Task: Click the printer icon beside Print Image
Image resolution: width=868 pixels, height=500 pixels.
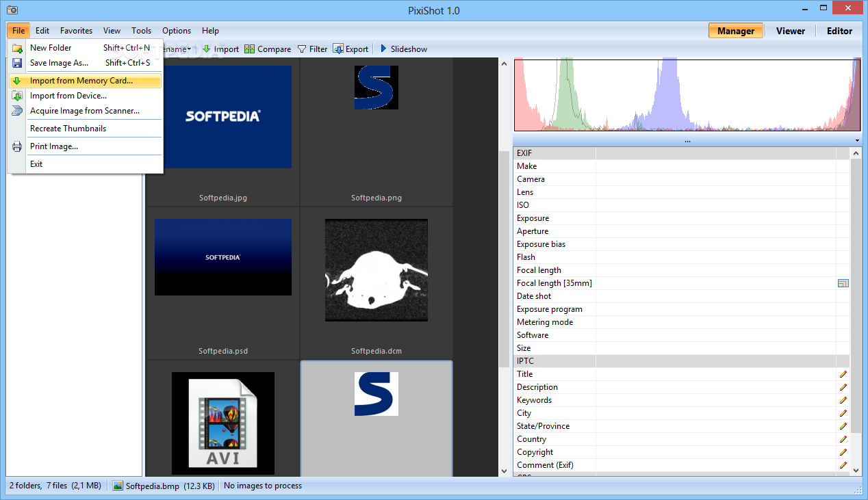Action: (17, 146)
